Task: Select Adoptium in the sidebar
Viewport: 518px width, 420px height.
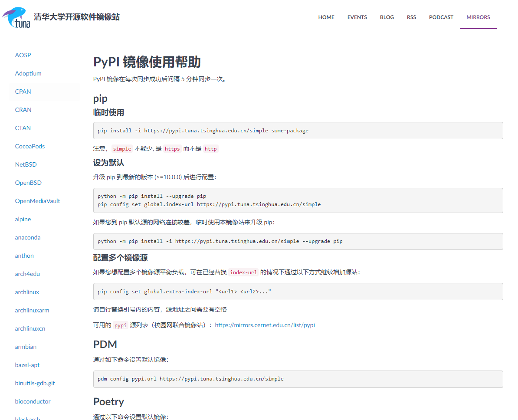Action: 28,73
